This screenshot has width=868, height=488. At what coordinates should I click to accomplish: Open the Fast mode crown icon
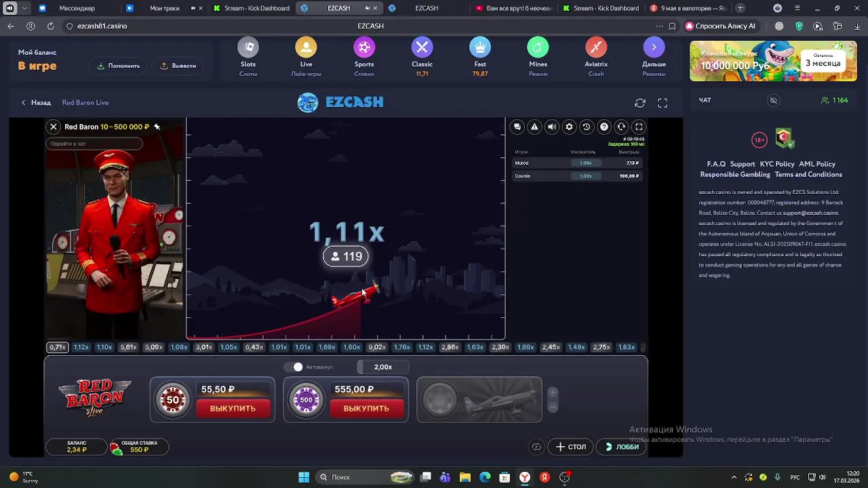click(x=480, y=47)
